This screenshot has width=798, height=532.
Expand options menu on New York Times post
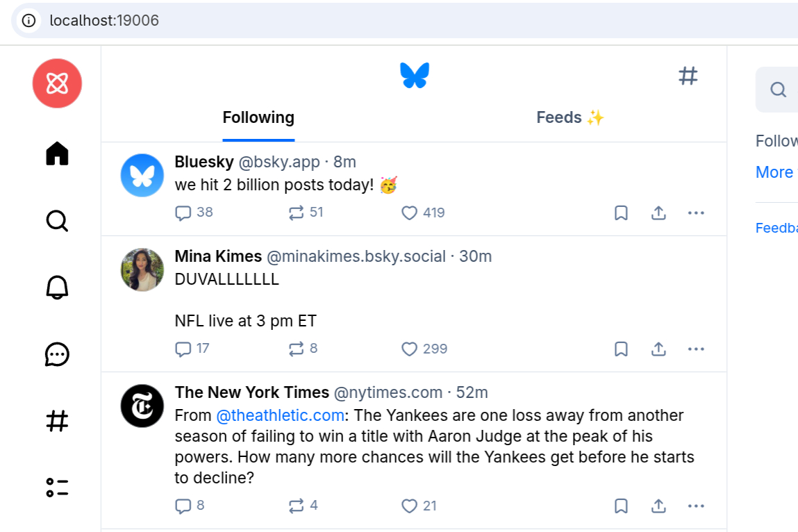click(x=696, y=506)
